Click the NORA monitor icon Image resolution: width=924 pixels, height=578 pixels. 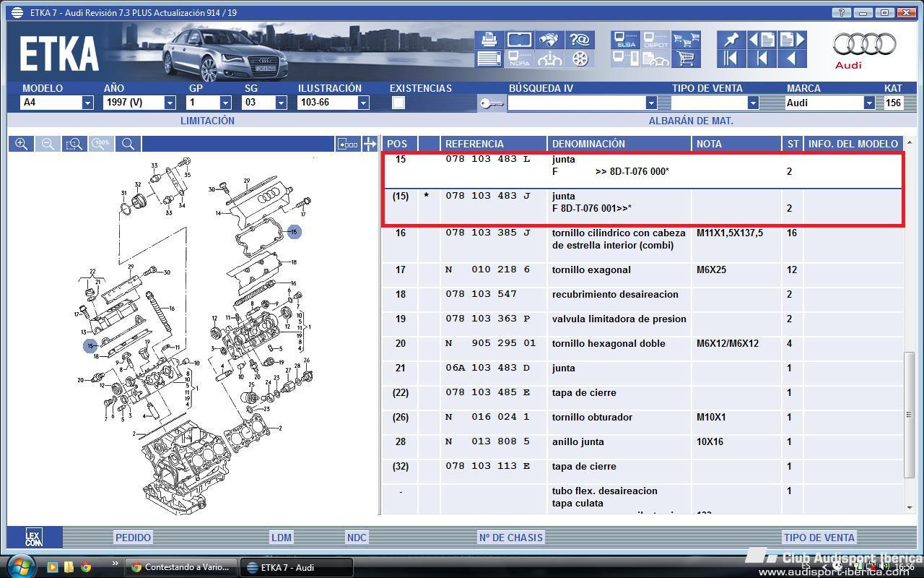[520, 59]
